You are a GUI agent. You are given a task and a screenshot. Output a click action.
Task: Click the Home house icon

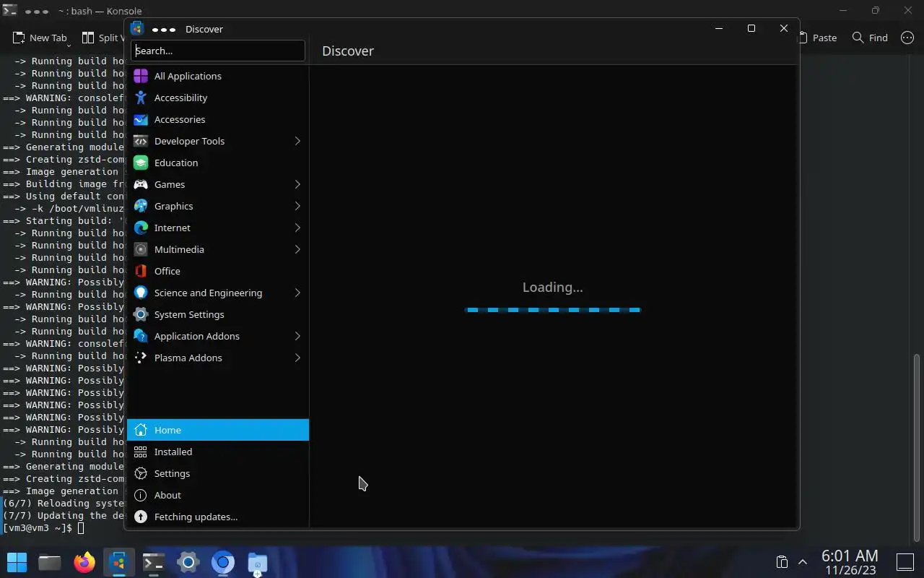click(x=141, y=430)
